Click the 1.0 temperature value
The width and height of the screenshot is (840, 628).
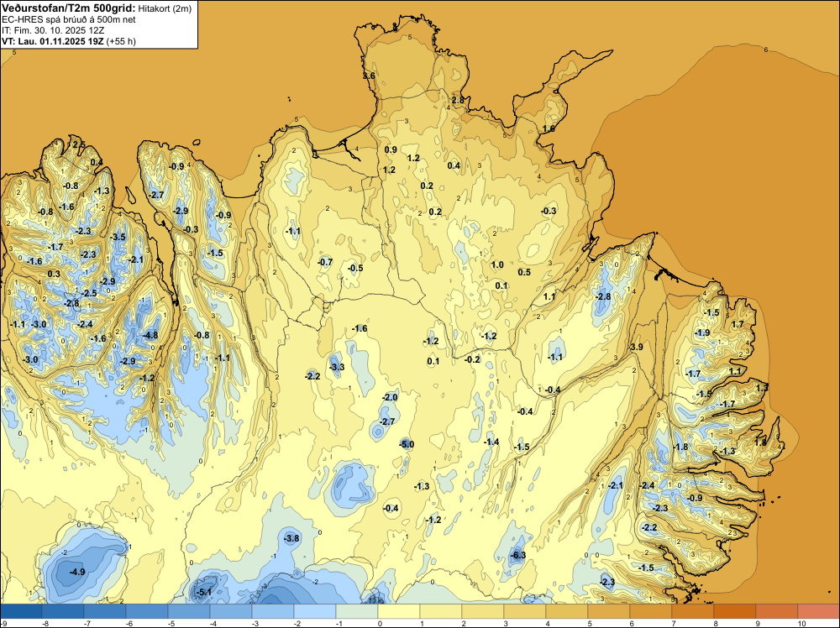click(497, 264)
